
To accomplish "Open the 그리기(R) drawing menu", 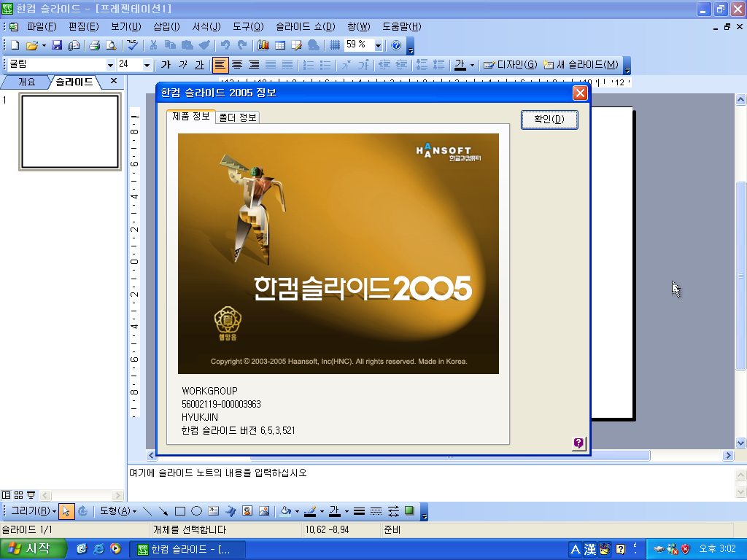I will pos(33,511).
